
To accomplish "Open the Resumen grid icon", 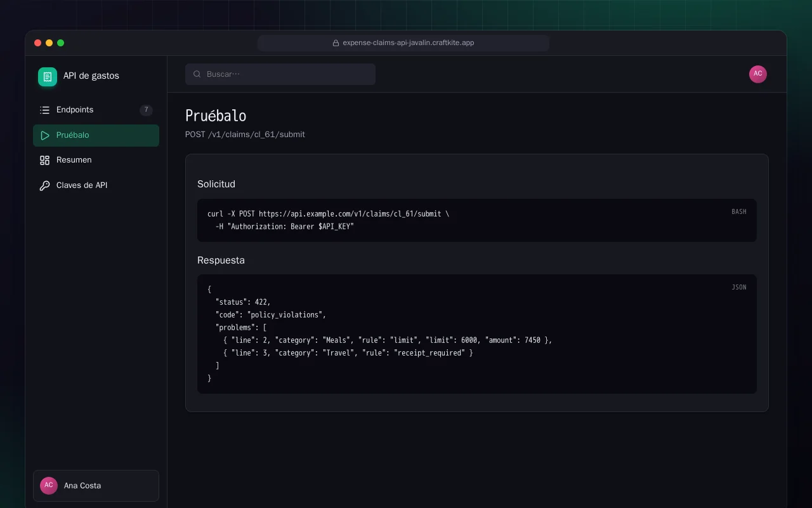I will pyautogui.click(x=44, y=160).
